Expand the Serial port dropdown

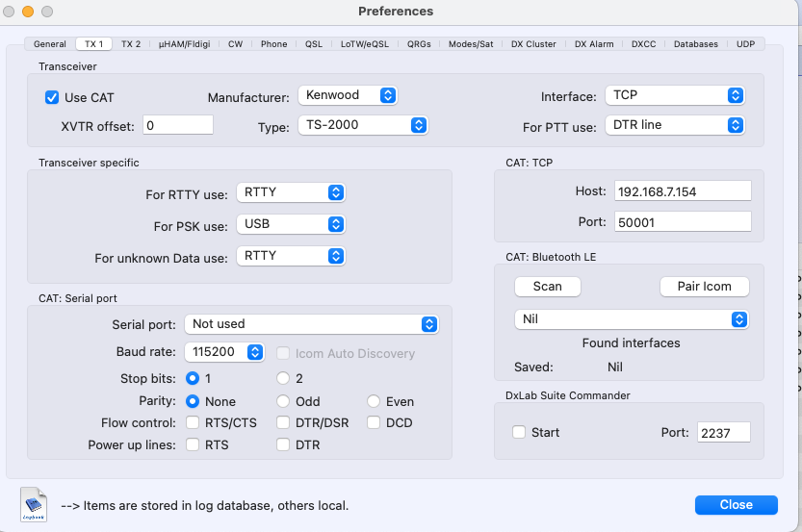[313, 324]
